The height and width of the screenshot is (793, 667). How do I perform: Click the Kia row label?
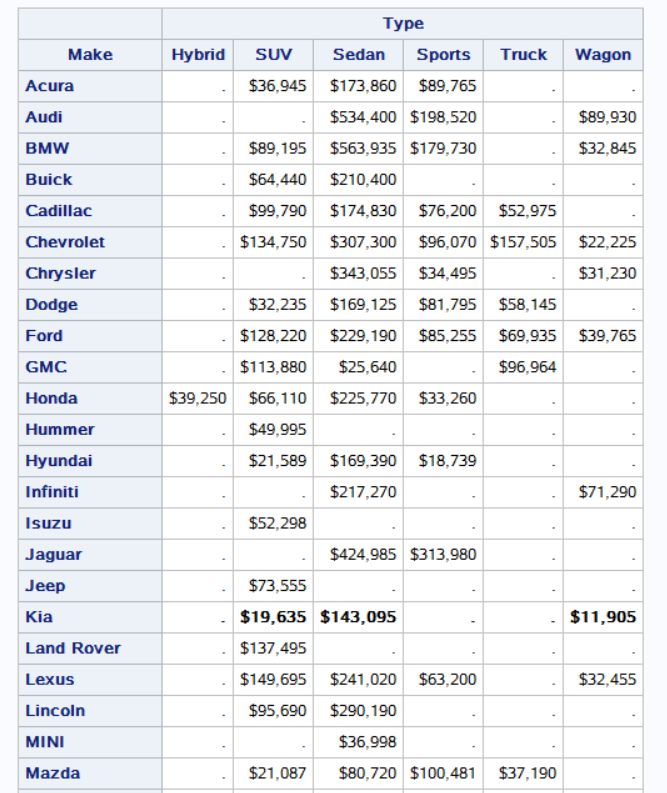(39, 617)
